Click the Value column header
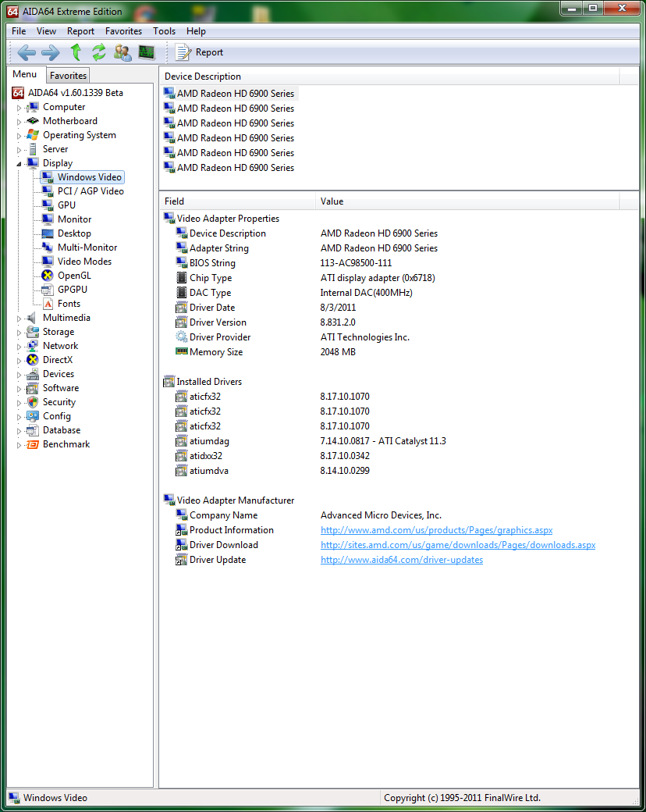The height and width of the screenshot is (812, 646). [x=467, y=201]
